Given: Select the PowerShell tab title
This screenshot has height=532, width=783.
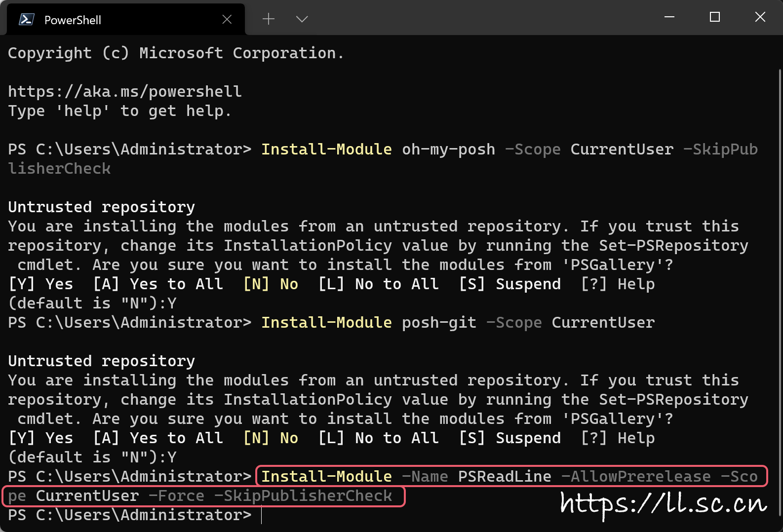Looking at the screenshot, I should (x=73, y=20).
